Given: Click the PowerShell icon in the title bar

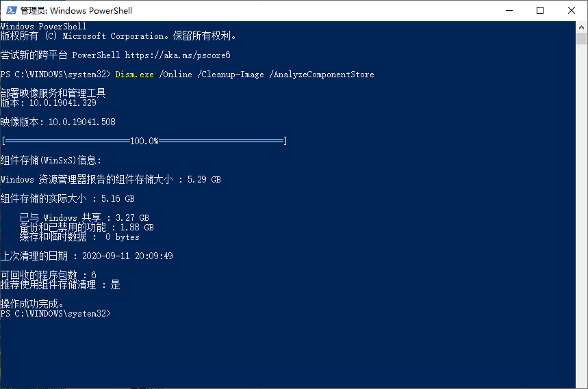Looking at the screenshot, I should [10, 10].
